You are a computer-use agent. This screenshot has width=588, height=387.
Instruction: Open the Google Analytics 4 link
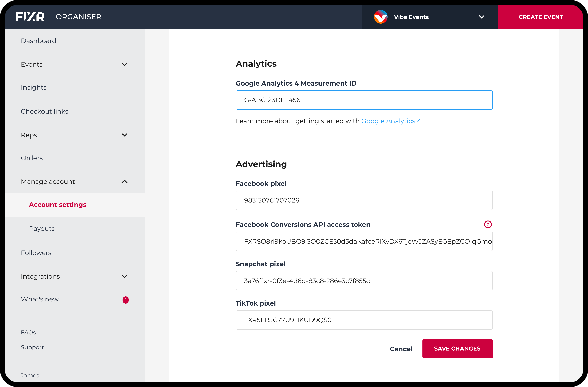(391, 121)
